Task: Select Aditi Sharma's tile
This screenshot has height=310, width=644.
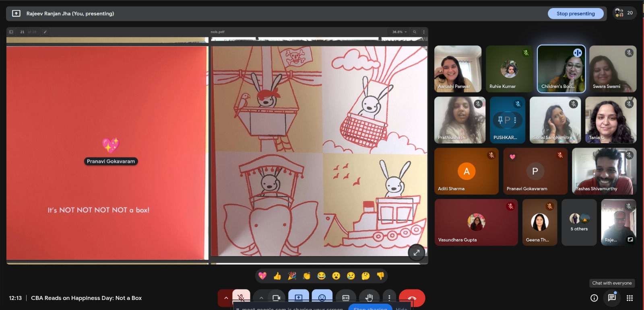Action: pyautogui.click(x=466, y=171)
